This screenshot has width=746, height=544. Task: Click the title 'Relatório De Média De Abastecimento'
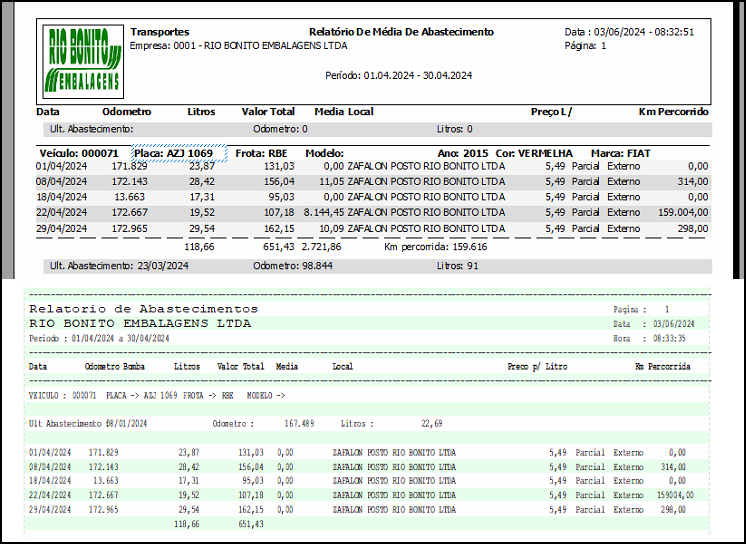[x=402, y=32]
